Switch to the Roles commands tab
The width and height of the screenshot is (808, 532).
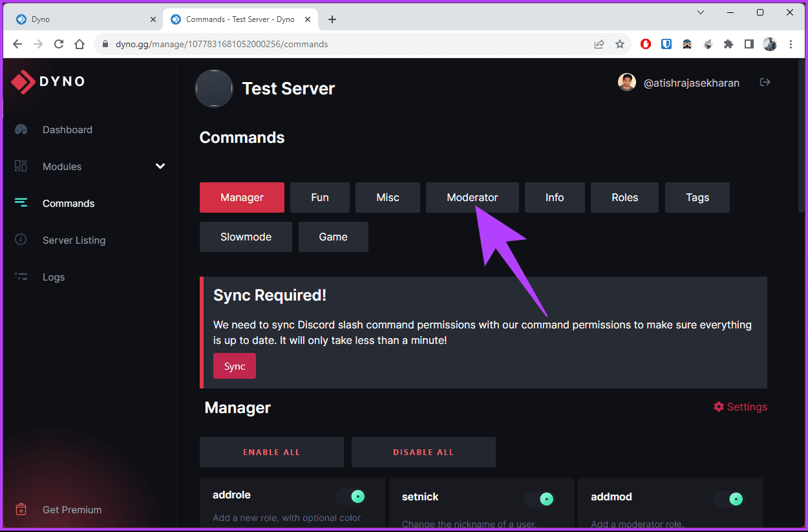pyautogui.click(x=625, y=197)
